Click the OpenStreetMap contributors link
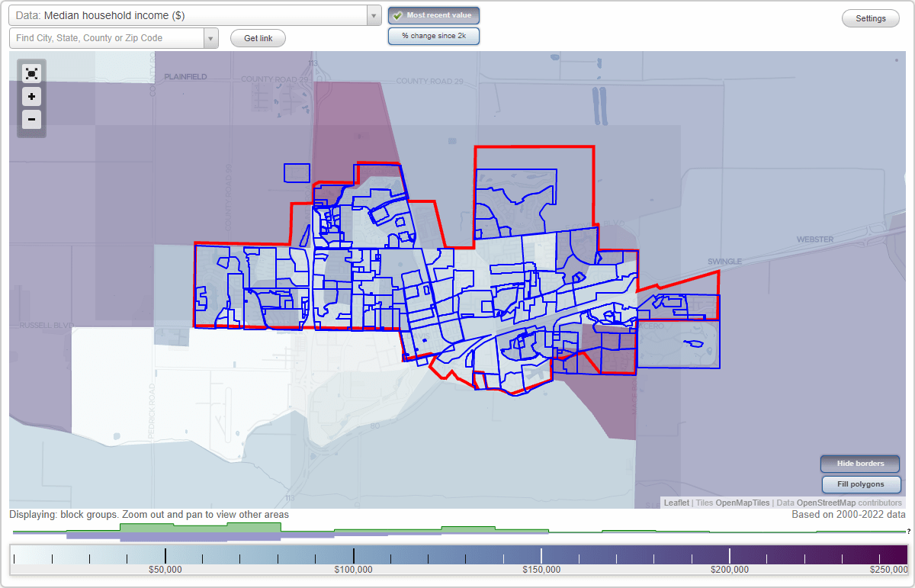This screenshot has height=588, width=915. point(826,503)
